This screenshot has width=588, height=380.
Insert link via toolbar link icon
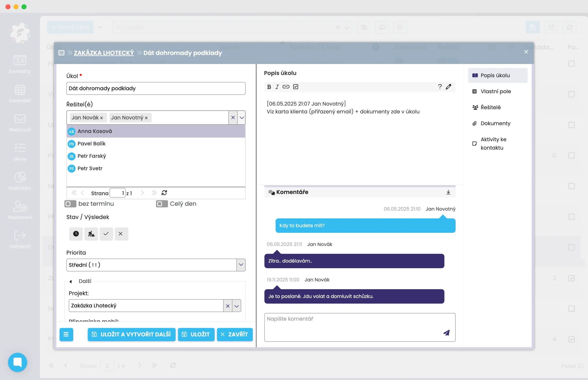pos(286,87)
